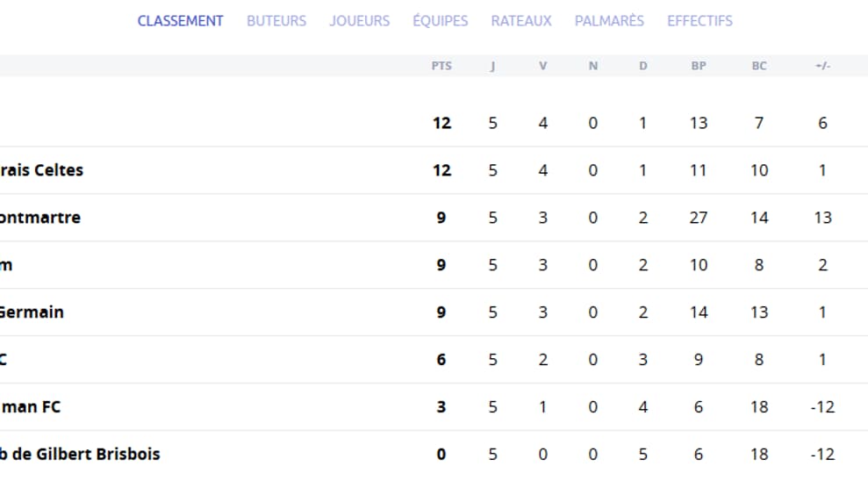Open the team ending in man FC

coord(31,406)
